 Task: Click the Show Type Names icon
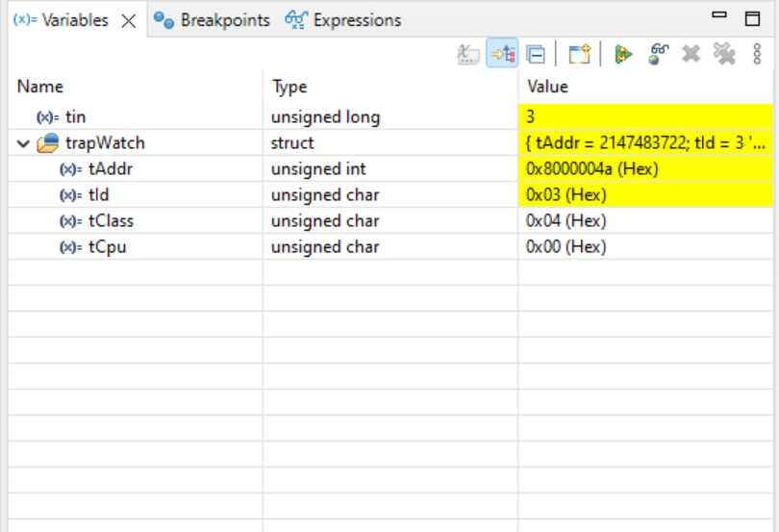(x=468, y=54)
